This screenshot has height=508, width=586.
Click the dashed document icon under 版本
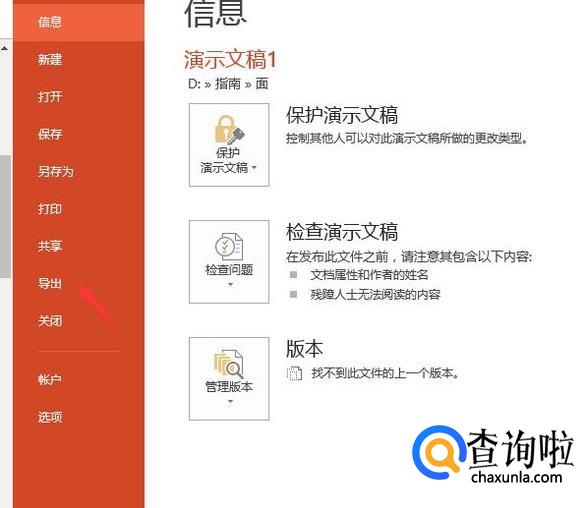(294, 373)
